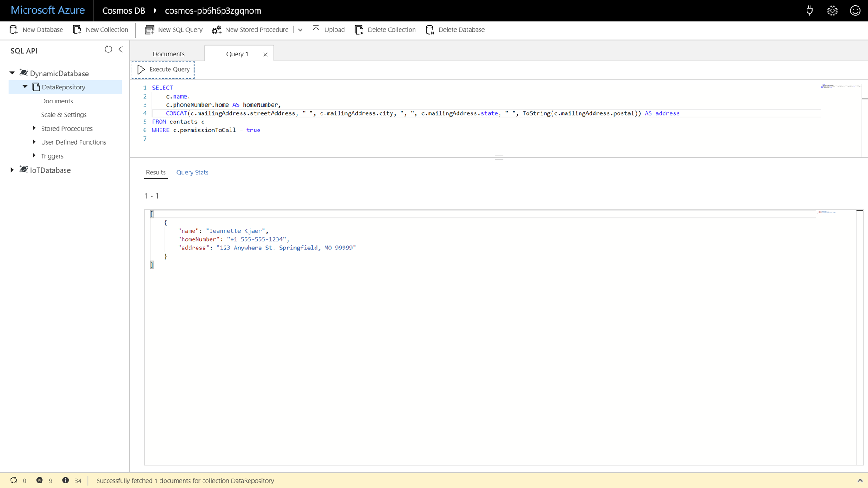Click the Azure settings gear icon
868x488 pixels.
pos(833,10)
